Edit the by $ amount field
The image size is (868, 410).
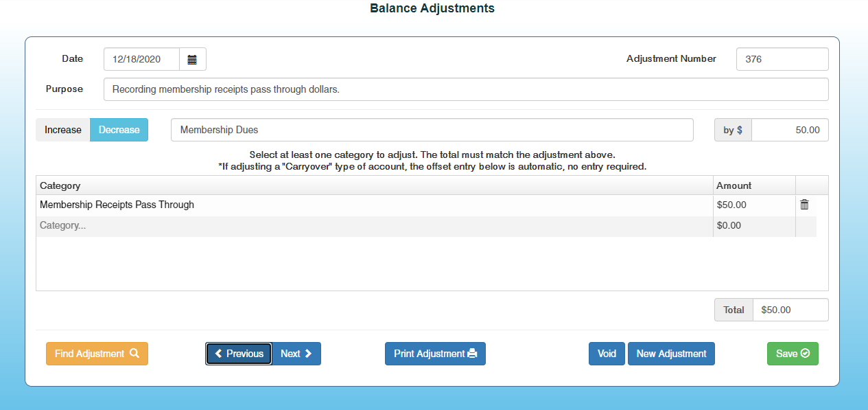(789, 130)
